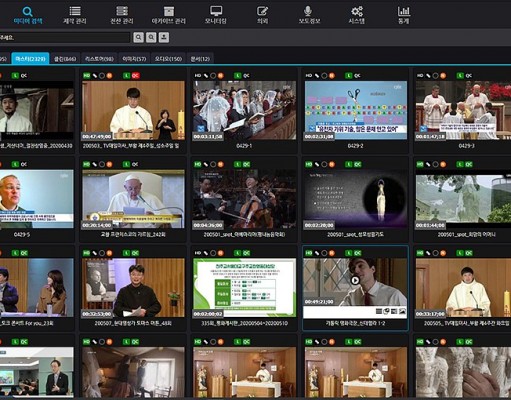Select the '0429-1' clip title text
The width and height of the screenshot is (511, 400).
point(244,146)
